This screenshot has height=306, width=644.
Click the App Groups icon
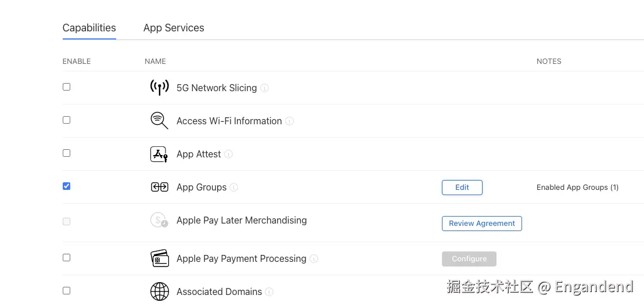click(159, 187)
